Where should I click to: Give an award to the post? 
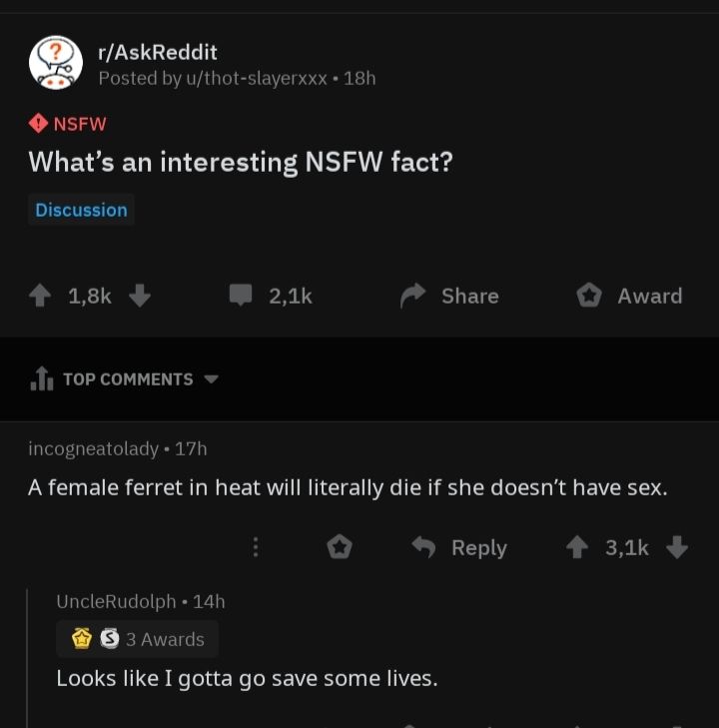click(x=630, y=296)
